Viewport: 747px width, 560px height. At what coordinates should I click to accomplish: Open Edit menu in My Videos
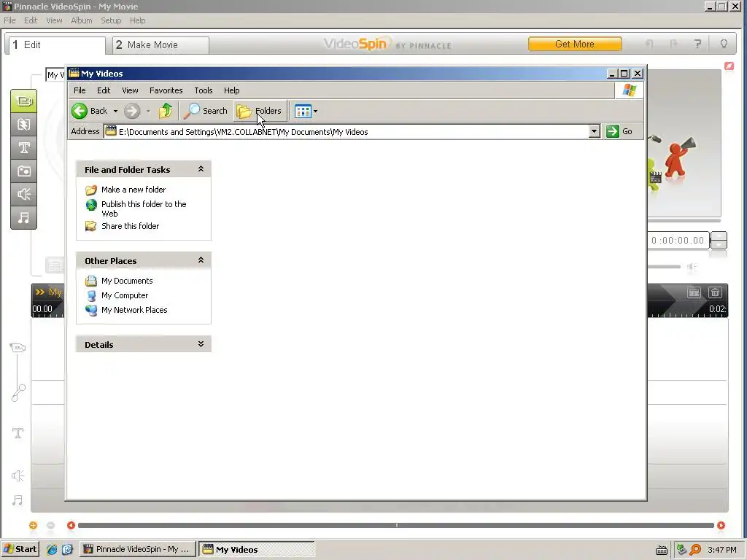[104, 90]
